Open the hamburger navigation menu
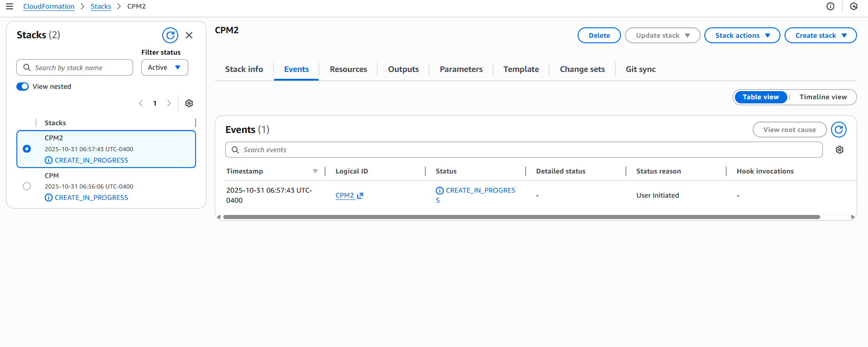Image resolution: width=868 pixels, height=347 pixels. point(9,6)
